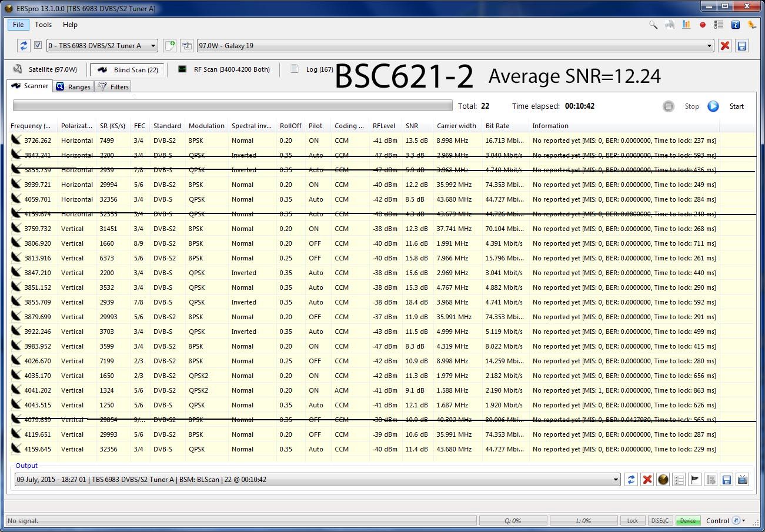Select frequency 3855.709 row
765x532 pixels.
(x=382, y=302)
